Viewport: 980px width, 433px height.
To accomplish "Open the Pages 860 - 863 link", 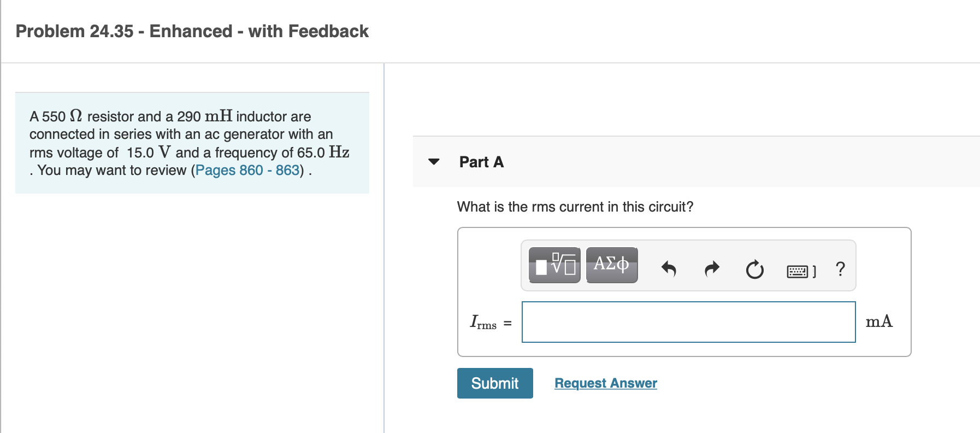I will (247, 171).
